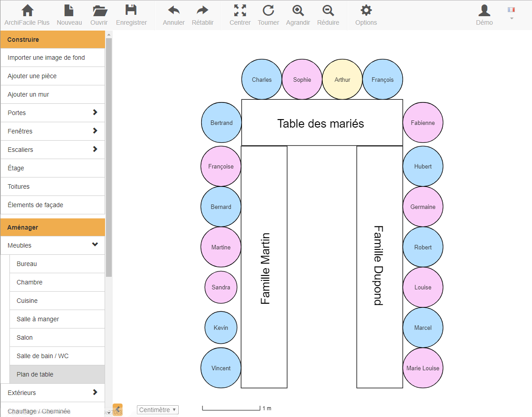Select the yellow Arthur seat circle

click(x=343, y=80)
